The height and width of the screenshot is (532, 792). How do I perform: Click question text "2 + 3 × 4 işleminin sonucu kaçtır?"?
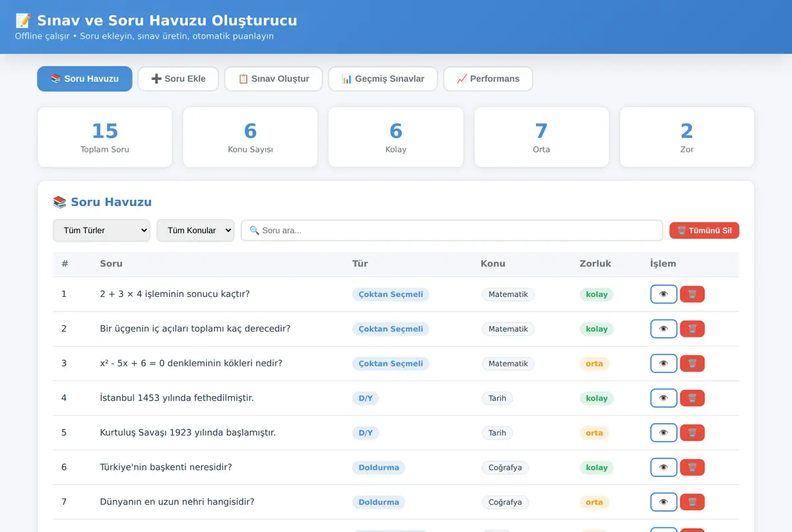click(x=175, y=294)
